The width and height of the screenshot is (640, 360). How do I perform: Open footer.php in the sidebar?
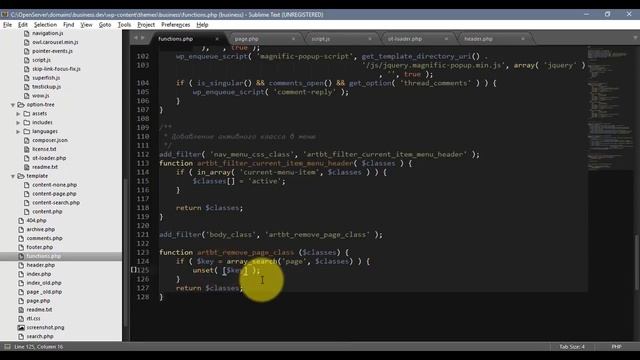(40, 247)
